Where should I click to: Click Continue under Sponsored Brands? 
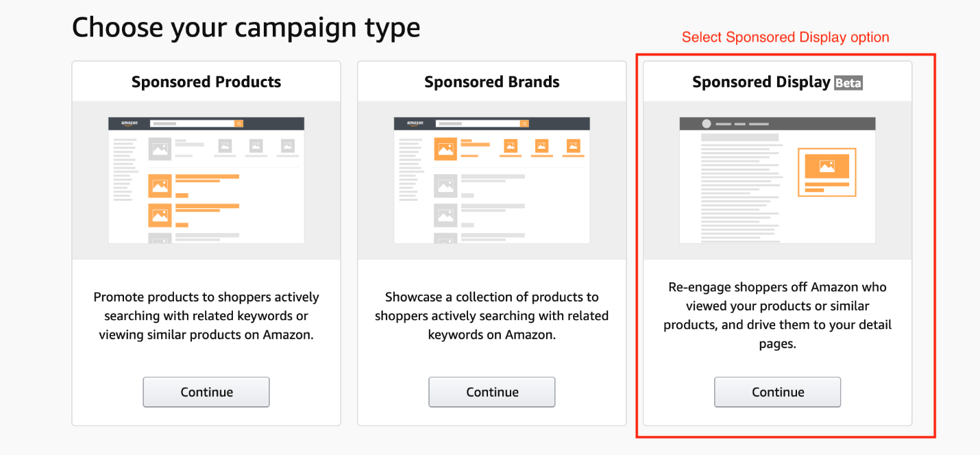(x=492, y=392)
